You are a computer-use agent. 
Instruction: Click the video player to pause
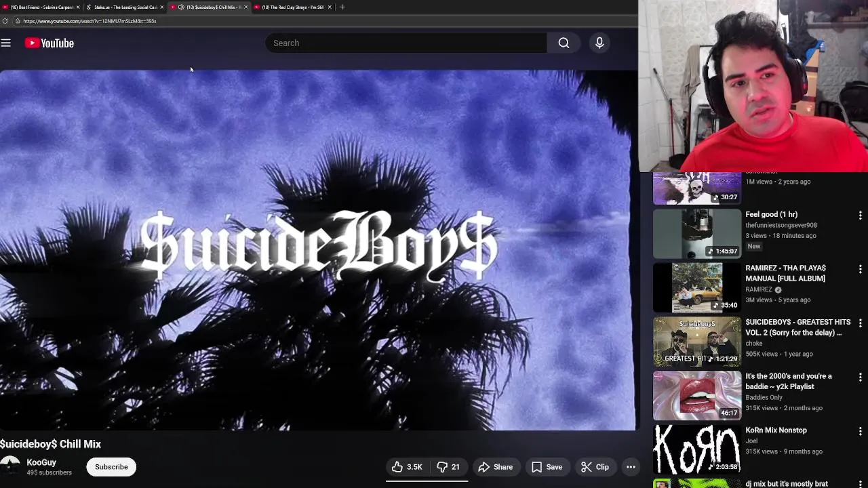click(317, 250)
